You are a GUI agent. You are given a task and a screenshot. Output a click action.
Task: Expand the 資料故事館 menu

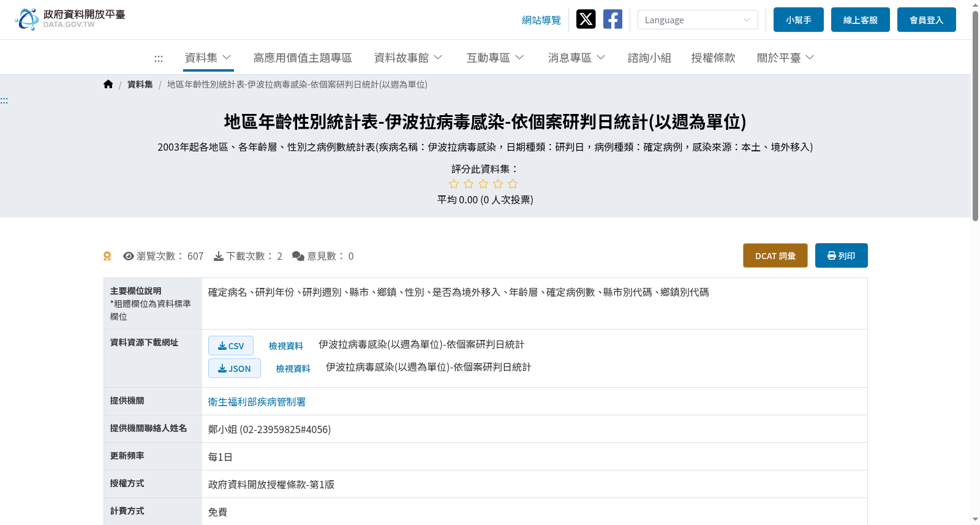tap(408, 58)
